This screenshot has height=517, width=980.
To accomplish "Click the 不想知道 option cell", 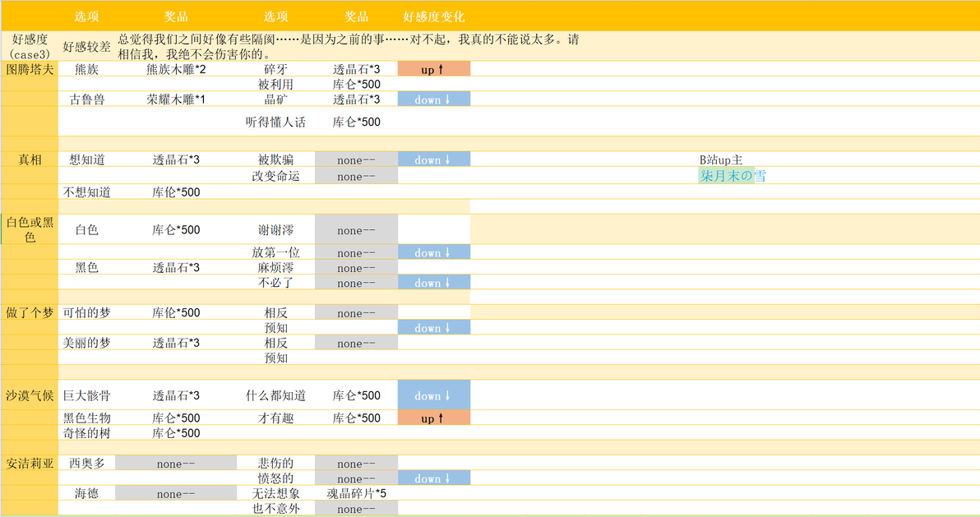I will [87, 192].
